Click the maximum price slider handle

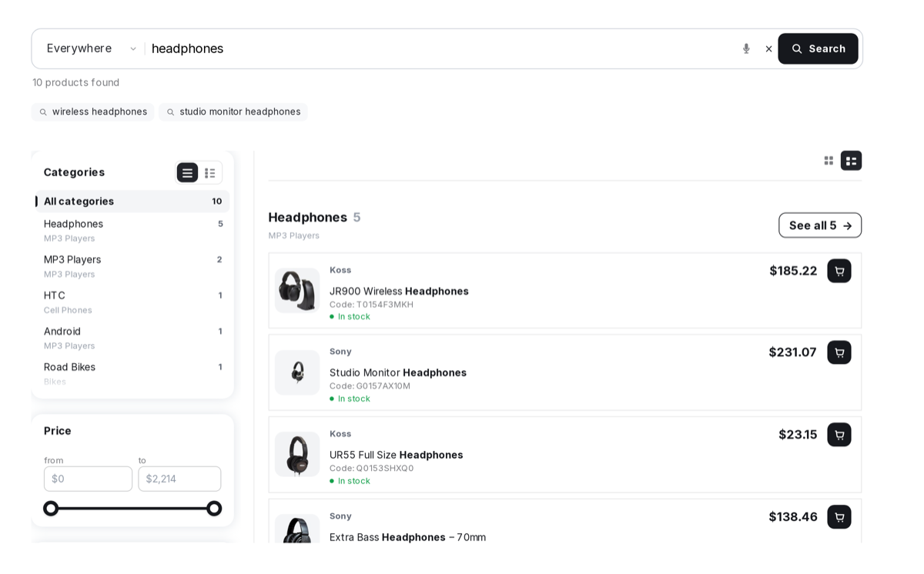pyautogui.click(x=214, y=509)
